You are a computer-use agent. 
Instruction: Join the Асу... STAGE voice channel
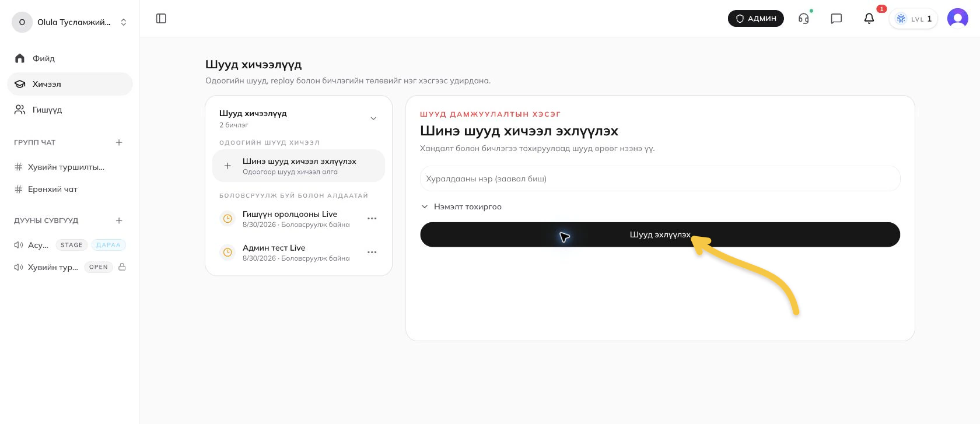(x=70, y=245)
